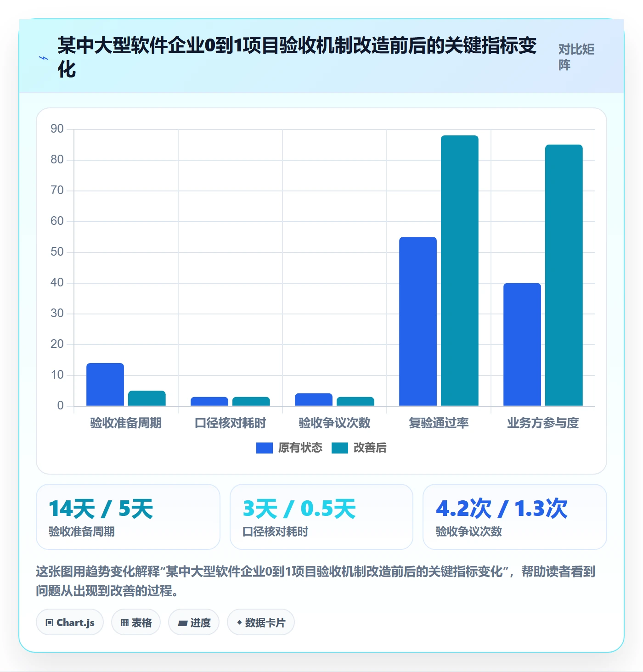The image size is (643, 672).
Task: Select the 表格 tag chip
Action: [136, 622]
